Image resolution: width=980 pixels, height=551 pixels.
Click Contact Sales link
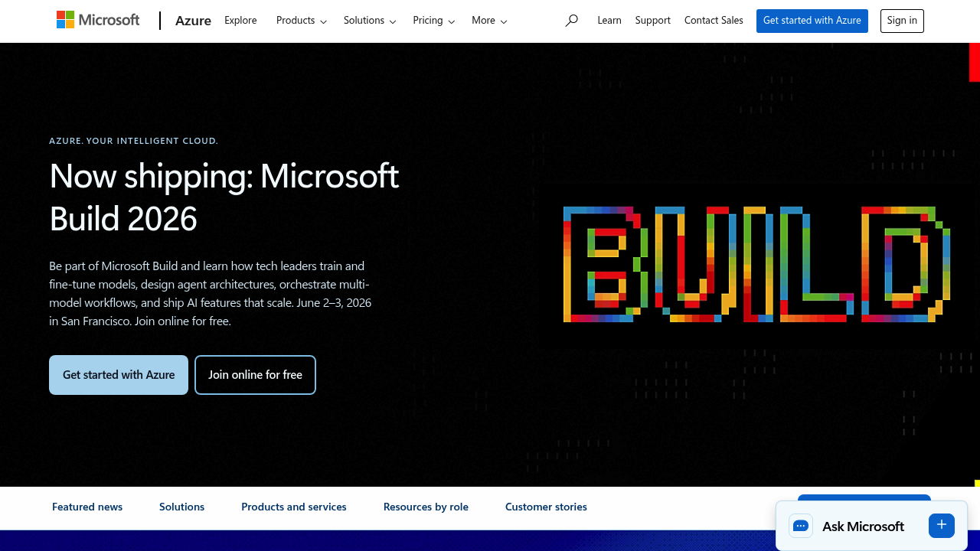tap(714, 21)
